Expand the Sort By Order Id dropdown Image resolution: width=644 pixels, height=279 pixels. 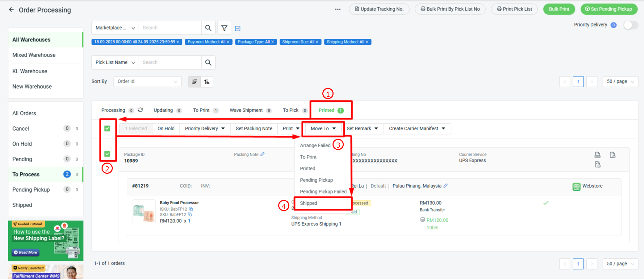[x=147, y=81]
